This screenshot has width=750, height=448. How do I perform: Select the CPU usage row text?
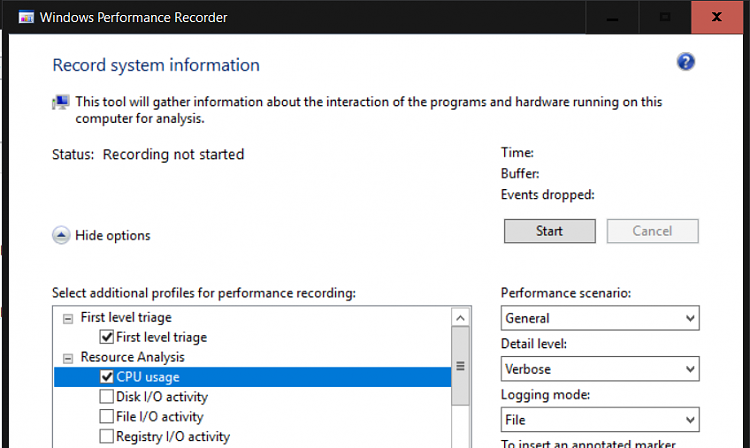click(x=148, y=377)
